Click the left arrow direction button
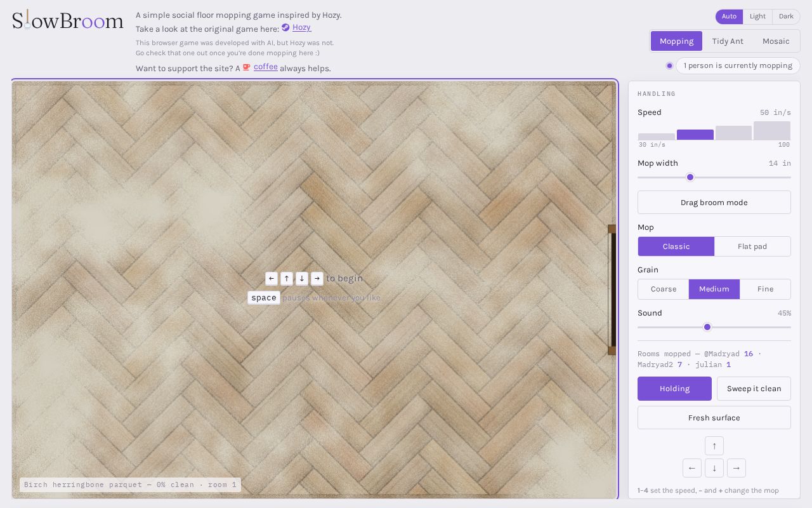 (x=692, y=468)
